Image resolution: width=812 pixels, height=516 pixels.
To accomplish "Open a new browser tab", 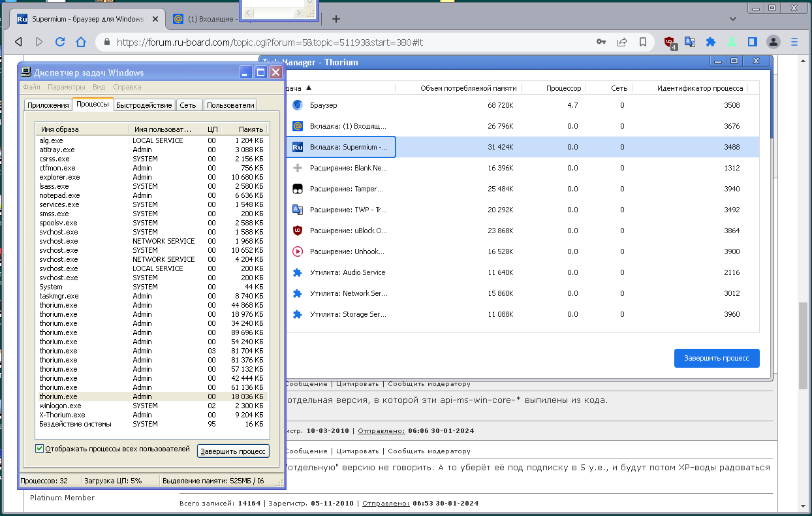I will pyautogui.click(x=336, y=19).
